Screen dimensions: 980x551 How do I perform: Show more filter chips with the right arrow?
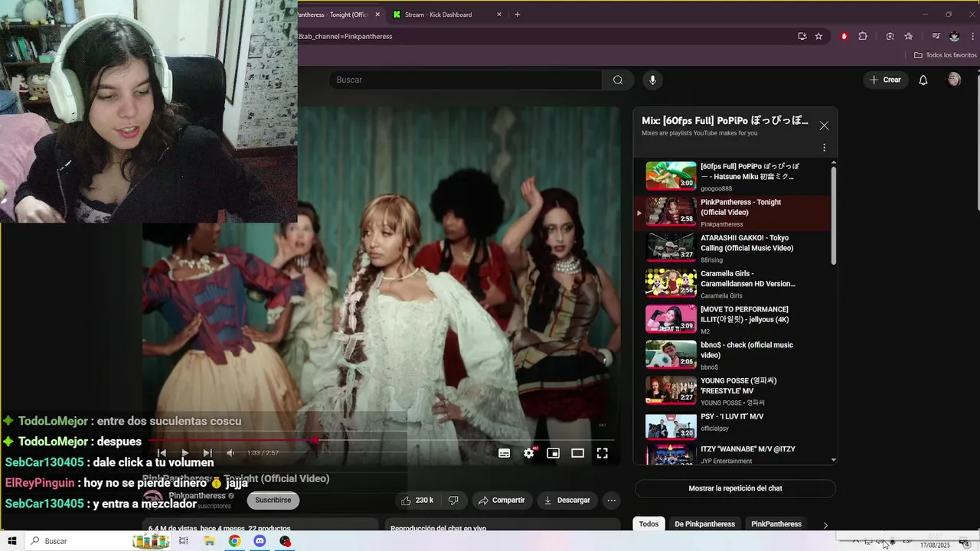825,525
